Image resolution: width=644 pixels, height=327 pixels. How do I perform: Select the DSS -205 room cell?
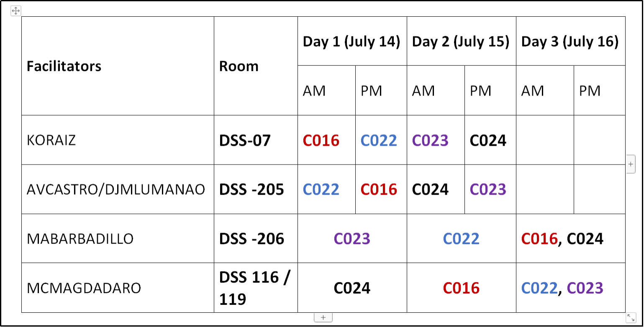click(x=251, y=190)
